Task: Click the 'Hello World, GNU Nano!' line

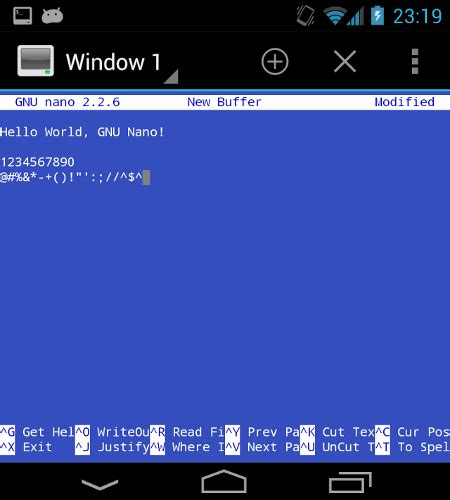Action: point(82,132)
